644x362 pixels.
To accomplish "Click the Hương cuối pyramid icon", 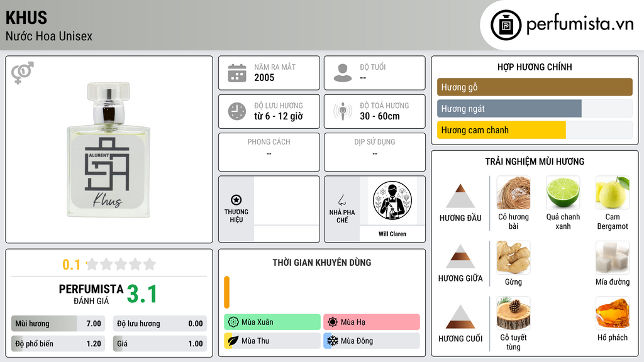I will (460, 317).
